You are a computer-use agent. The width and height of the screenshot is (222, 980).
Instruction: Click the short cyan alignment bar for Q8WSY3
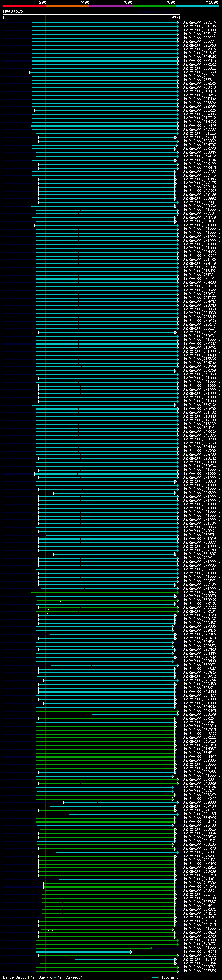coord(84,952)
